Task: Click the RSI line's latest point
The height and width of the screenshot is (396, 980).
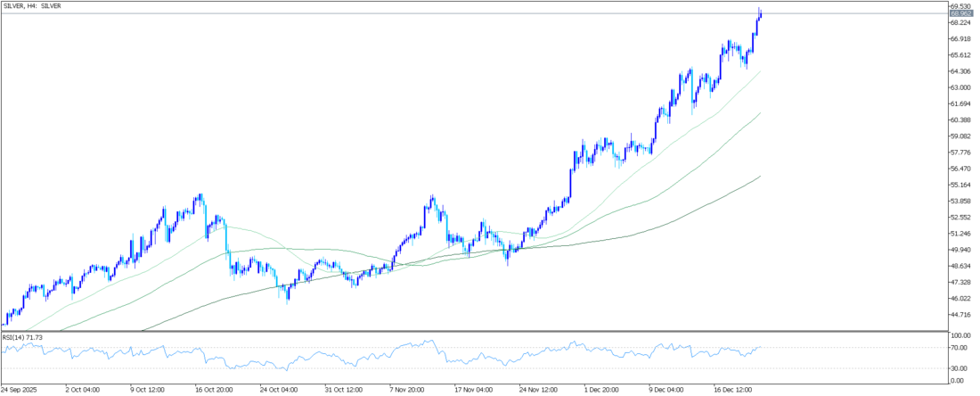Action: click(x=761, y=347)
